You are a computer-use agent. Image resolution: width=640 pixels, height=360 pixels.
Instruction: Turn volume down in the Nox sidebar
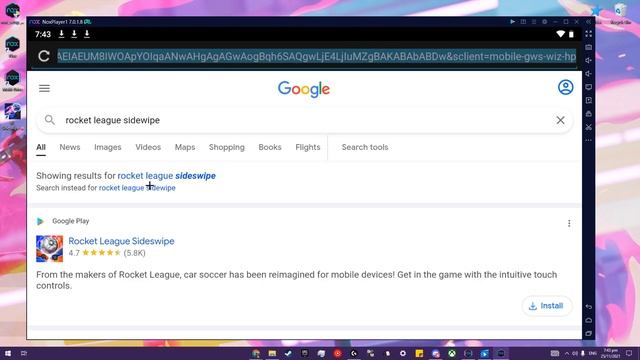[588, 74]
